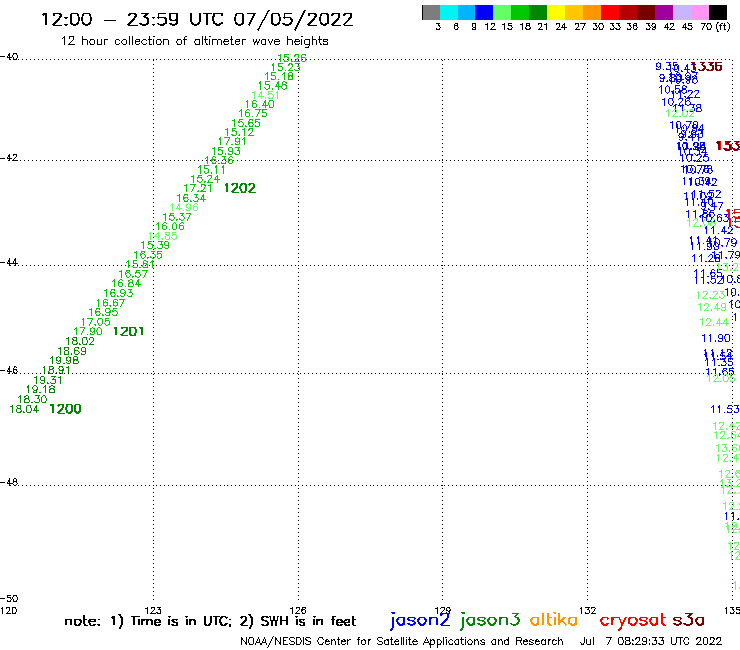Click the wave height value 16.93
The width and height of the screenshot is (740, 650).
coord(118,293)
